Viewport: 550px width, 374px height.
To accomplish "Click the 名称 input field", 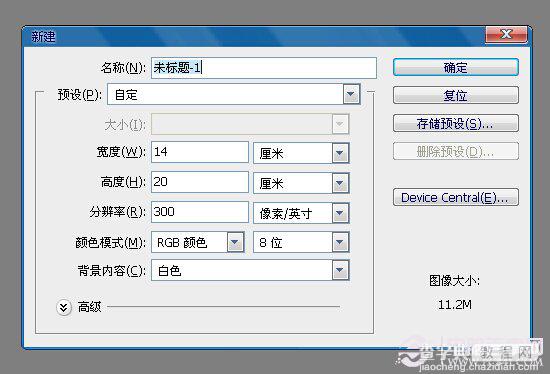I will pyautogui.click(x=264, y=68).
